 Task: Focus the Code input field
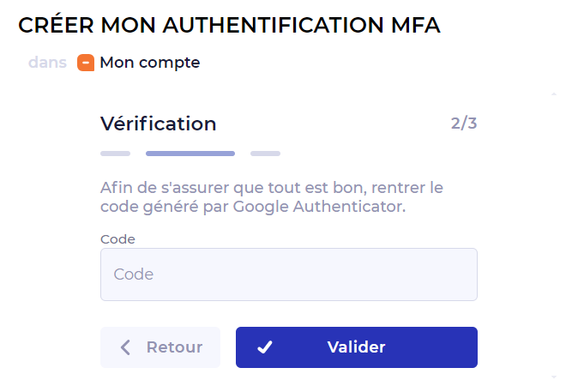pyautogui.click(x=288, y=274)
